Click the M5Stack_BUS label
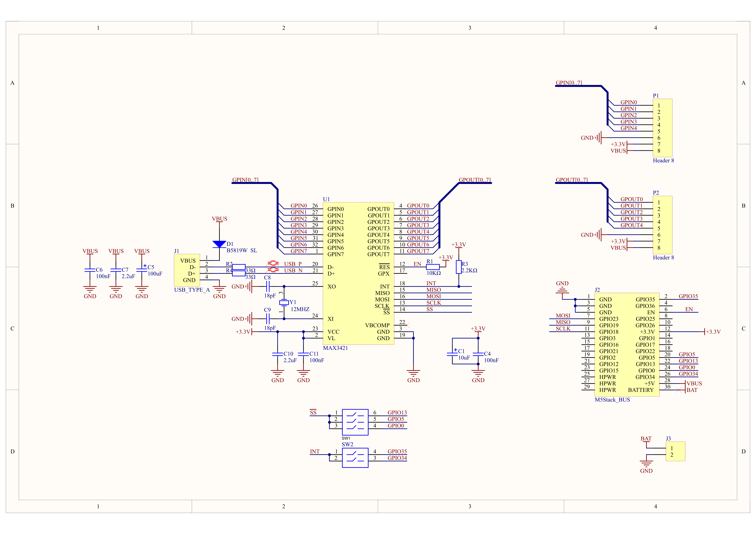The height and width of the screenshot is (534, 756). (612, 400)
